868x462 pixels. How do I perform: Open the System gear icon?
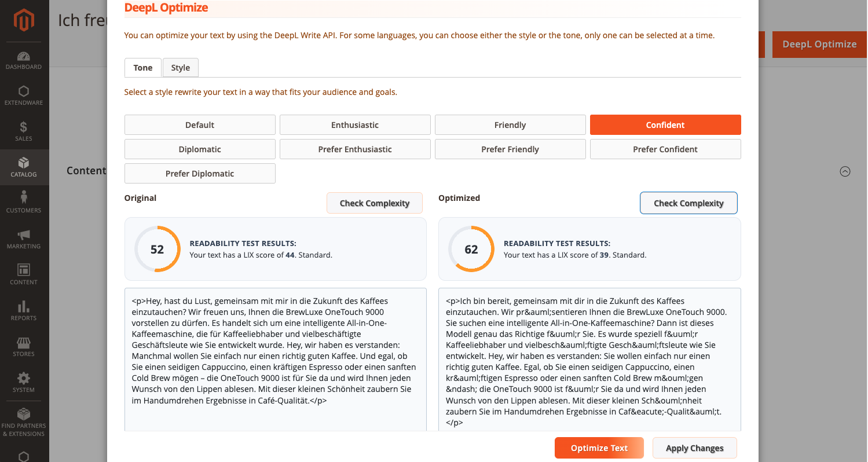pyautogui.click(x=24, y=379)
